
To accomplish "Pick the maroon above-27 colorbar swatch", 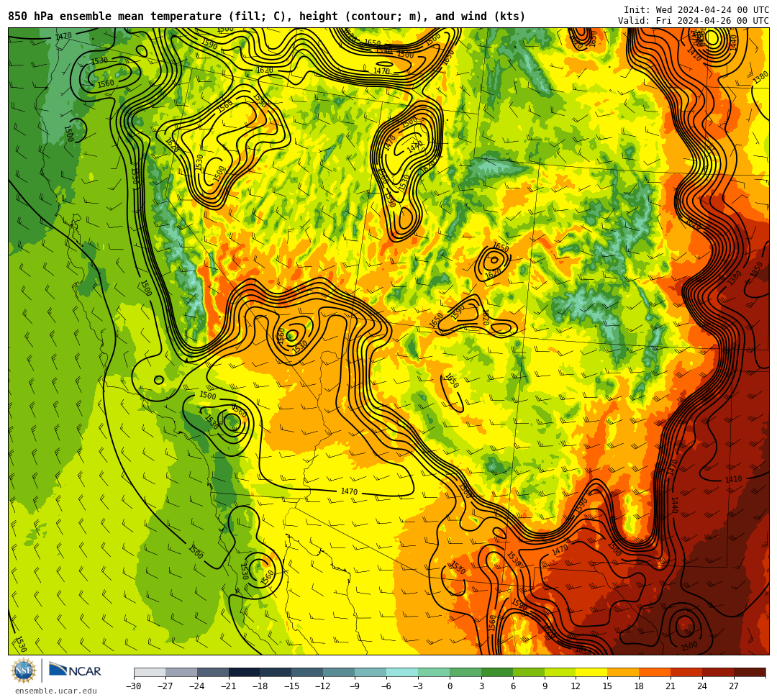I will 750,672.
